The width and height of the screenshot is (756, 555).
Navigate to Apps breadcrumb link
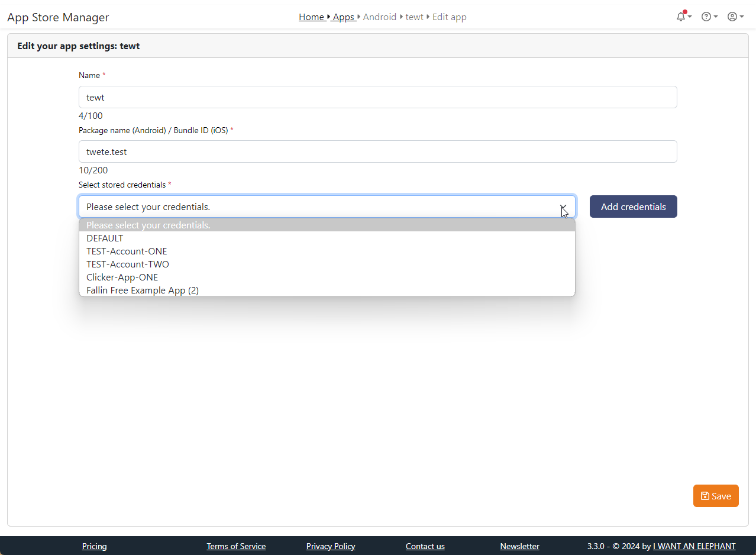click(x=343, y=17)
